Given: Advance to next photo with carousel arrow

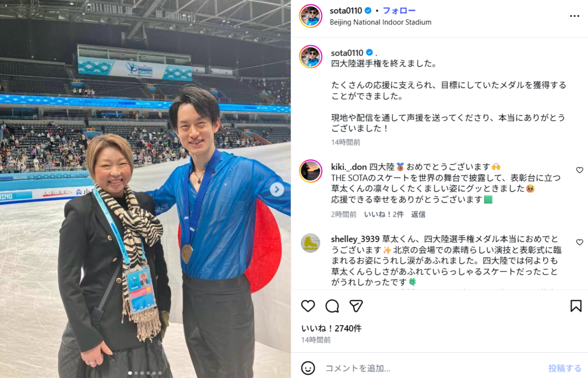Looking at the screenshot, I should coord(277,189).
